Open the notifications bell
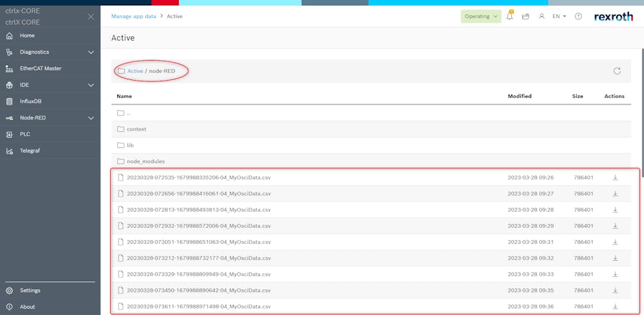The height and width of the screenshot is (315, 644). click(x=510, y=16)
